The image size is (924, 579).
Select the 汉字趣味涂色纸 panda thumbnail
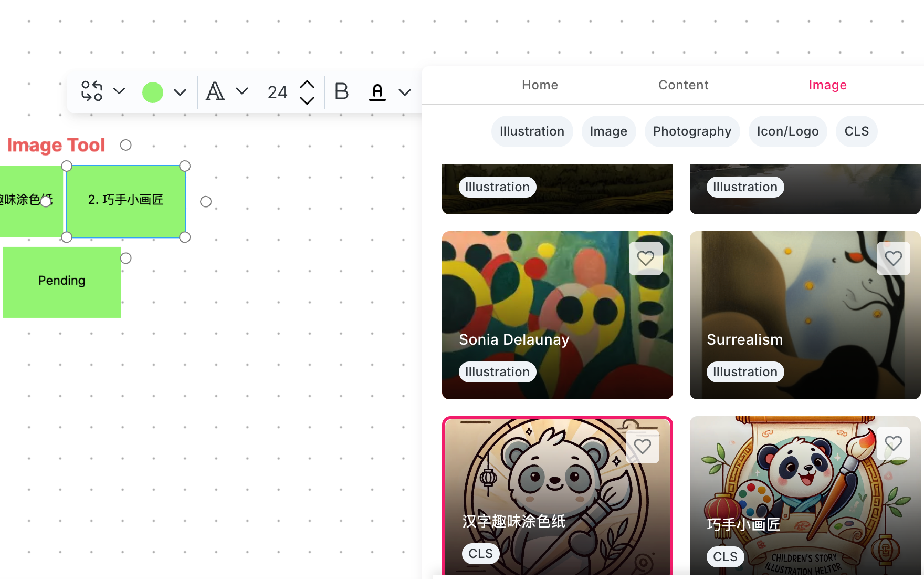(558, 495)
